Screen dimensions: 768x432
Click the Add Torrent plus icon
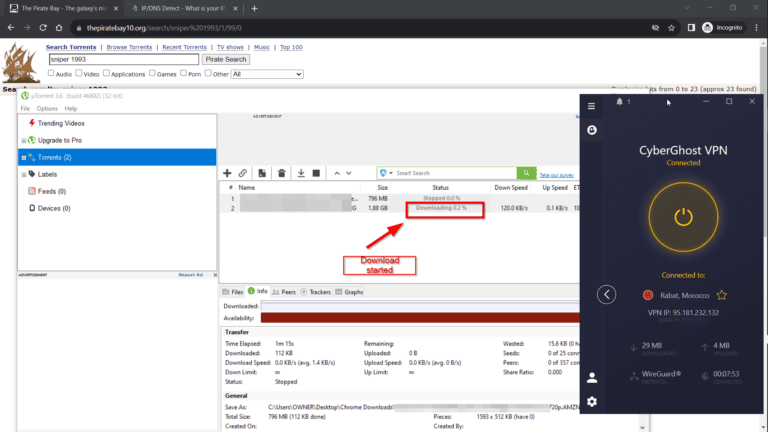[x=227, y=173]
